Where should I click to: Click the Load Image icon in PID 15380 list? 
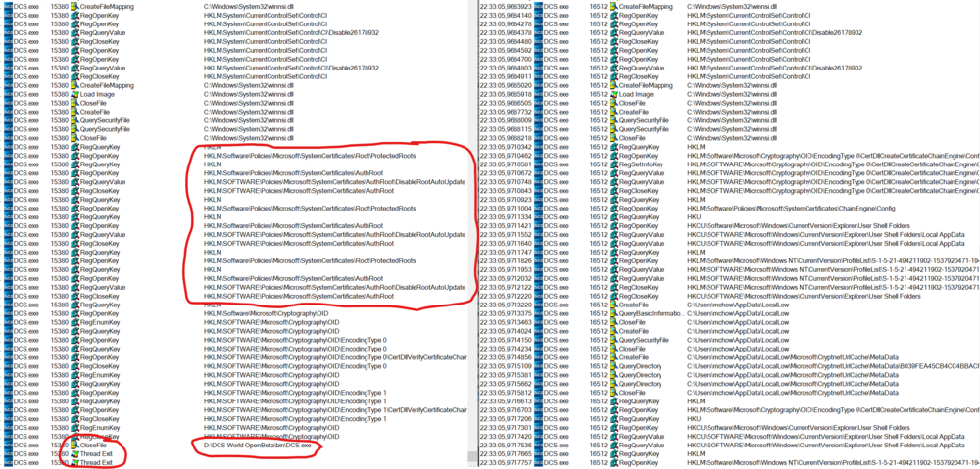(x=75, y=94)
